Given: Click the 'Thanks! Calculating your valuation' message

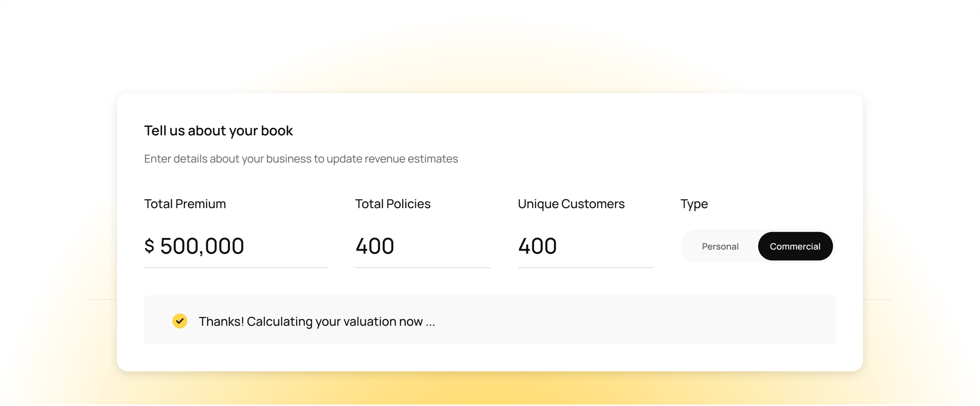Looking at the screenshot, I should pos(317,321).
